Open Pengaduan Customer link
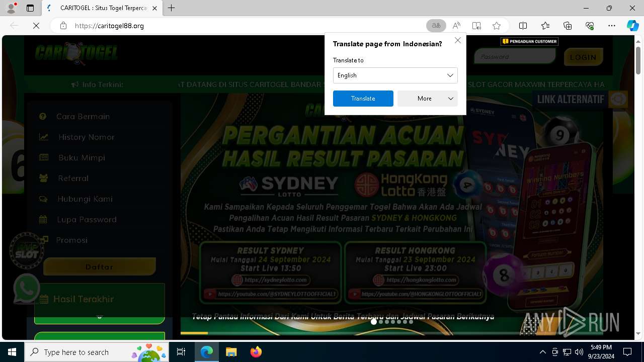Screen dimensions: 644x362 [x=529, y=41]
